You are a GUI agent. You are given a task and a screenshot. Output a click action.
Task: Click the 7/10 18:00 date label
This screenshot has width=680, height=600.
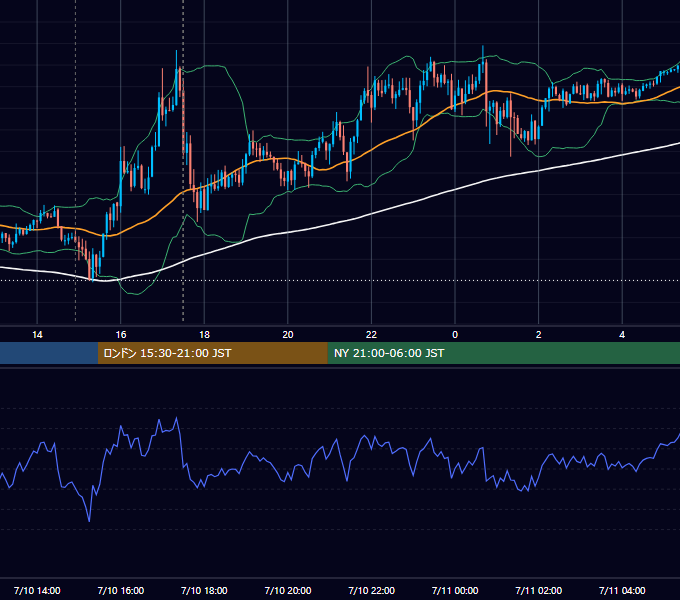(204, 590)
